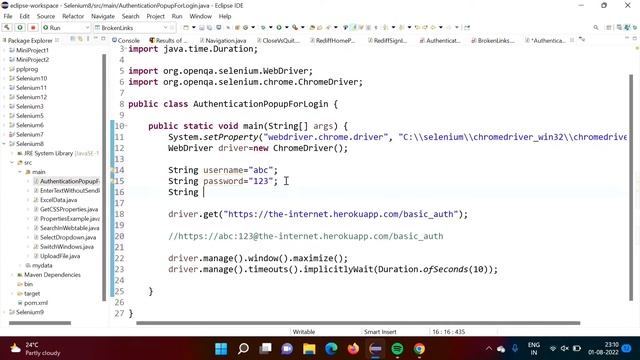
Task: Click the red Stop launch button
Action: point(33,27)
